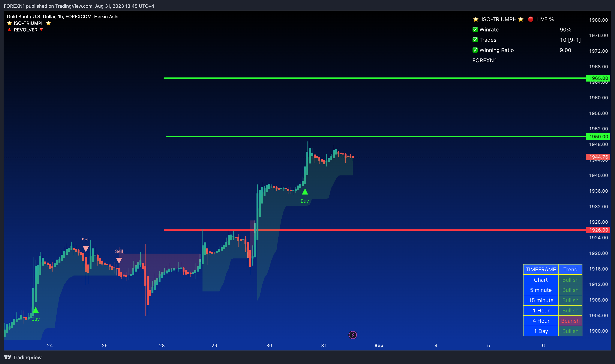Click the green checkmark beside Winrate

475,30
